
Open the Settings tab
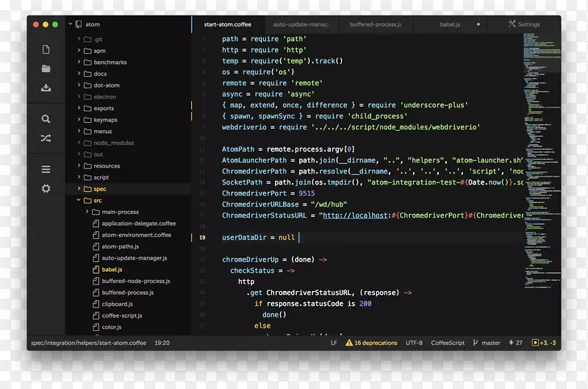[x=524, y=24]
